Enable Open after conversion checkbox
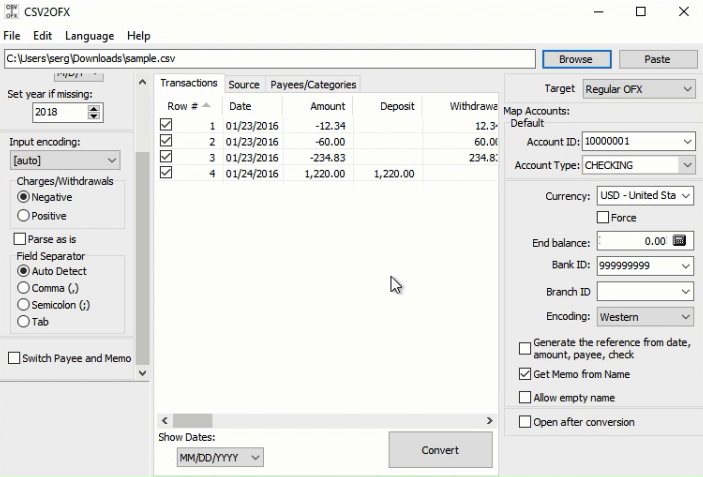 click(525, 422)
